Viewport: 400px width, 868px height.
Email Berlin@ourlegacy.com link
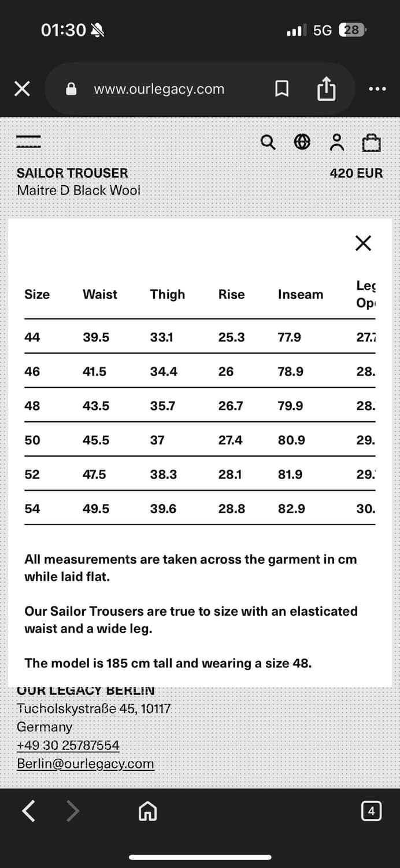coord(86,763)
